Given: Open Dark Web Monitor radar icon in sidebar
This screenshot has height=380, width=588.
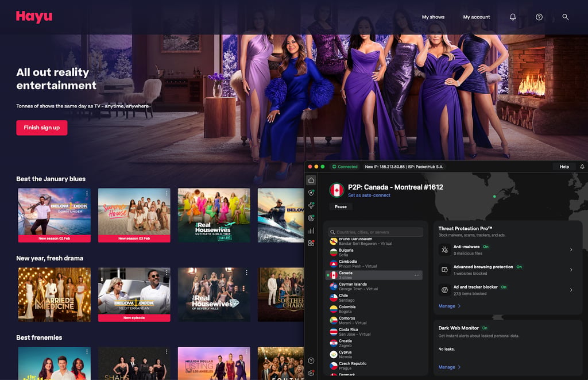Looking at the screenshot, I should pos(311,218).
